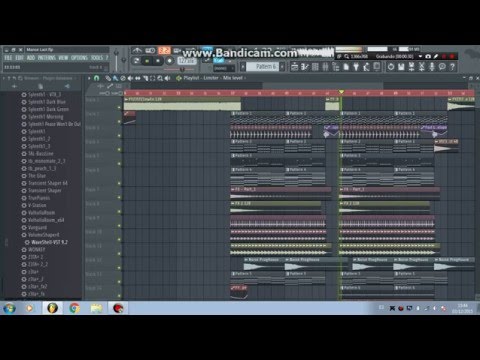Toggle pattern/song mode switch
The image size is (480, 360).
tap(136, 61)
